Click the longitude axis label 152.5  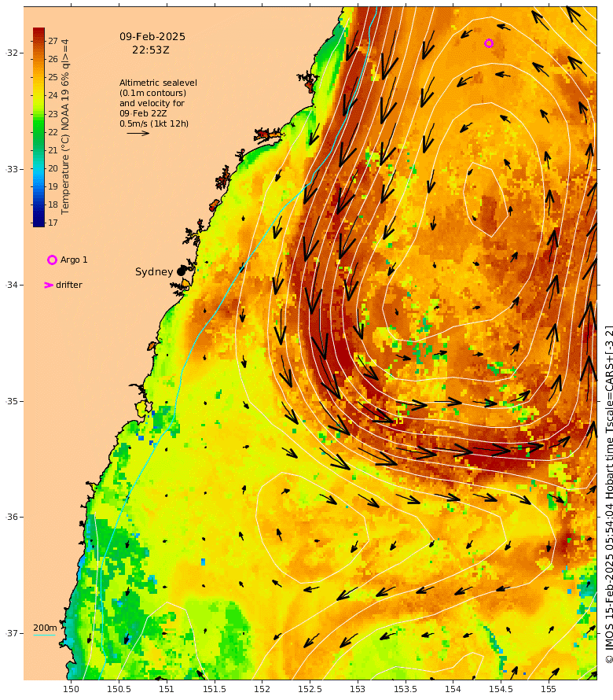coord(310,689)
